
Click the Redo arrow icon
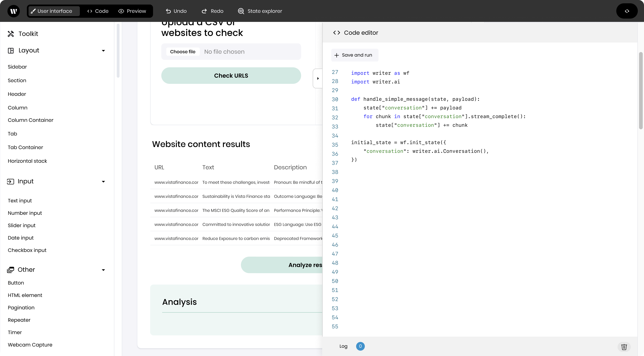pyautogui.click(x=204, y=11)
